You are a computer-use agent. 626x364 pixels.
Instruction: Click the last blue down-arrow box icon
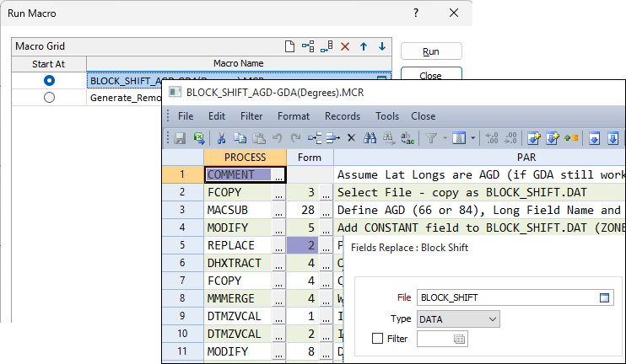pos(613,138)
